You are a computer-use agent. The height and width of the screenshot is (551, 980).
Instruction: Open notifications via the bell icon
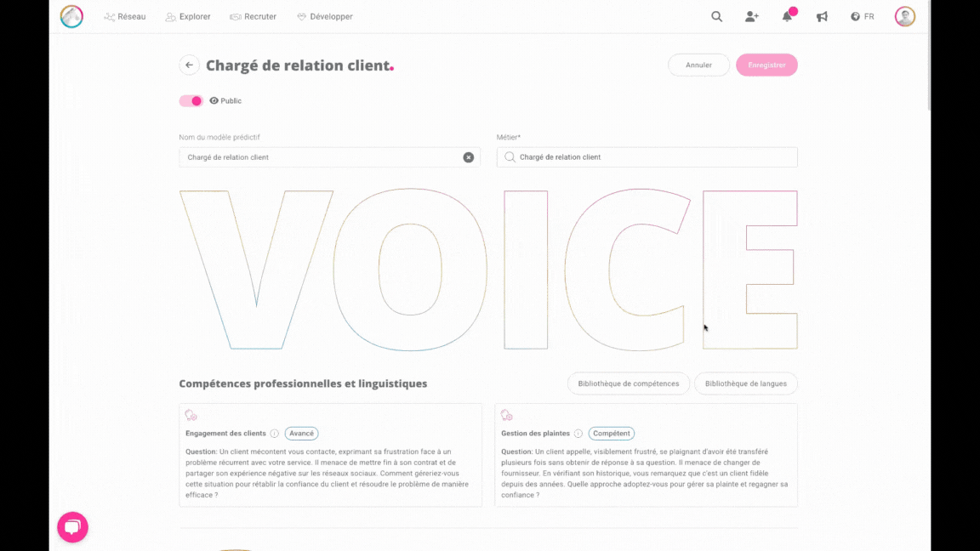pyautogui.click(x=786, y=16)
